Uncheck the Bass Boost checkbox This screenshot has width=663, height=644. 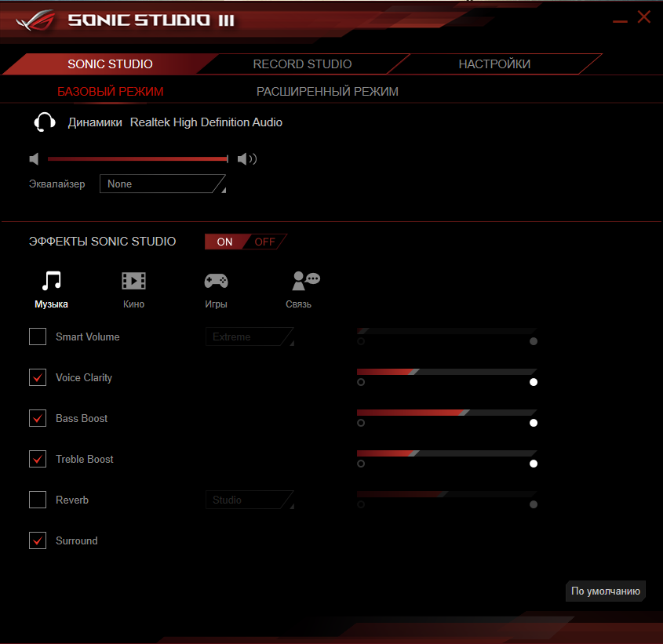tap(38, 418)
